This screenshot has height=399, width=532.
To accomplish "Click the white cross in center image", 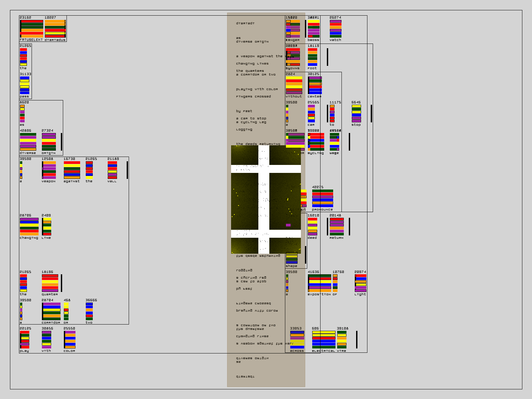I will [264, 199].
